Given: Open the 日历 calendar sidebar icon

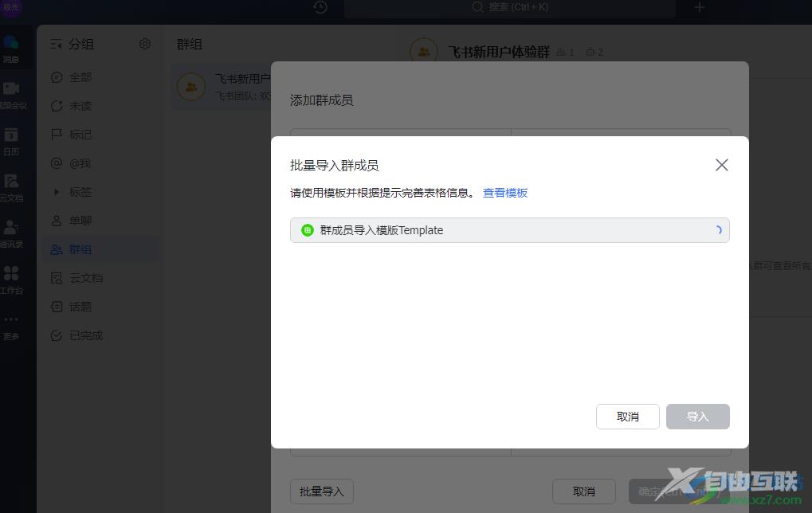Looking at the screenshot, I should coord(11,141).
